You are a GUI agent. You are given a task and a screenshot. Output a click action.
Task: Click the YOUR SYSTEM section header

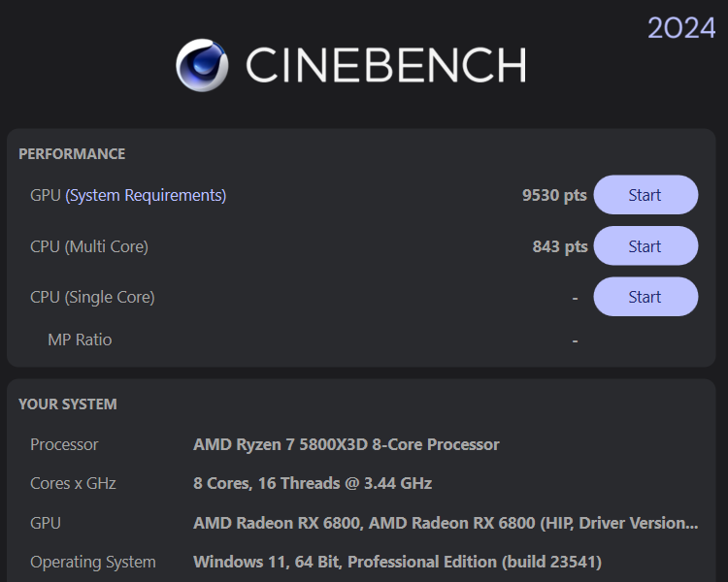(68, 404)
